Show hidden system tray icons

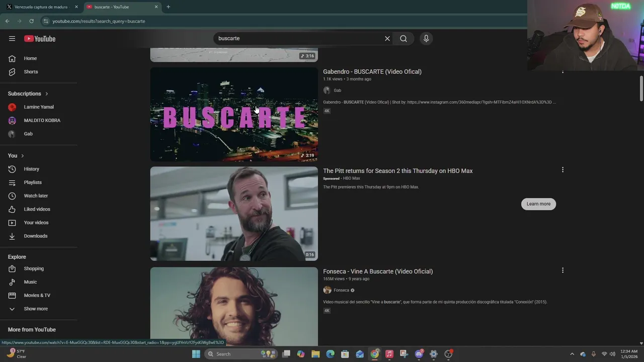coord(572,354)
